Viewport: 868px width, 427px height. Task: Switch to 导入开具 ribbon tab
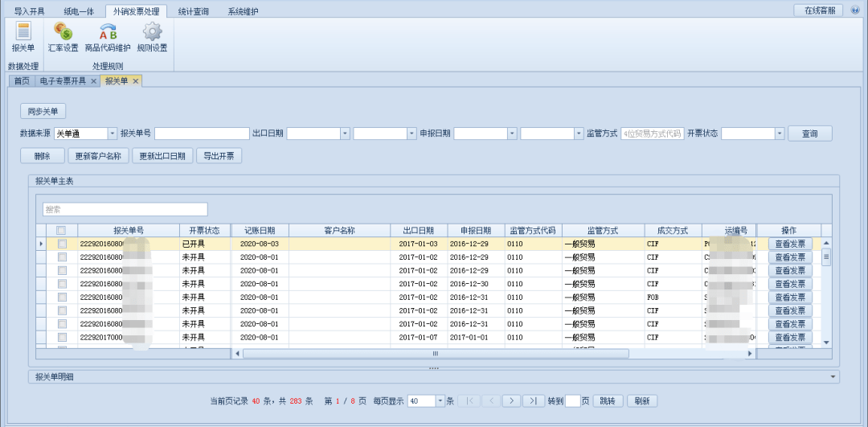coord(30,11)
